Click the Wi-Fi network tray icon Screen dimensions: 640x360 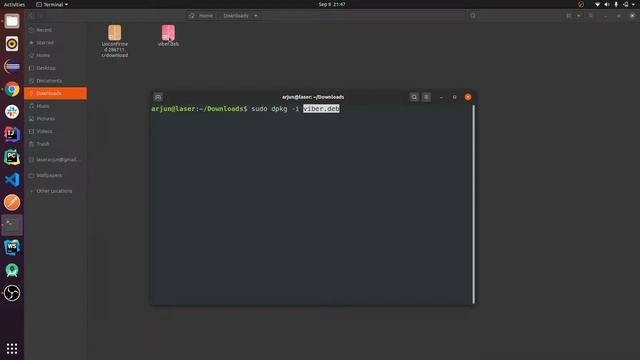point(598,4)
